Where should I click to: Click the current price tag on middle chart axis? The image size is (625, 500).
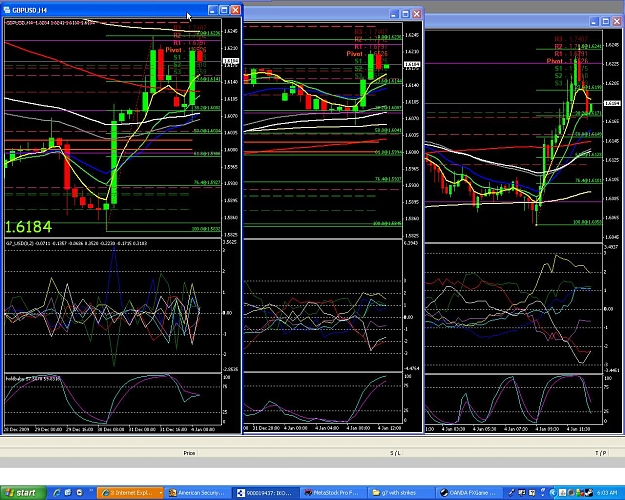click(x=412, y=64)
